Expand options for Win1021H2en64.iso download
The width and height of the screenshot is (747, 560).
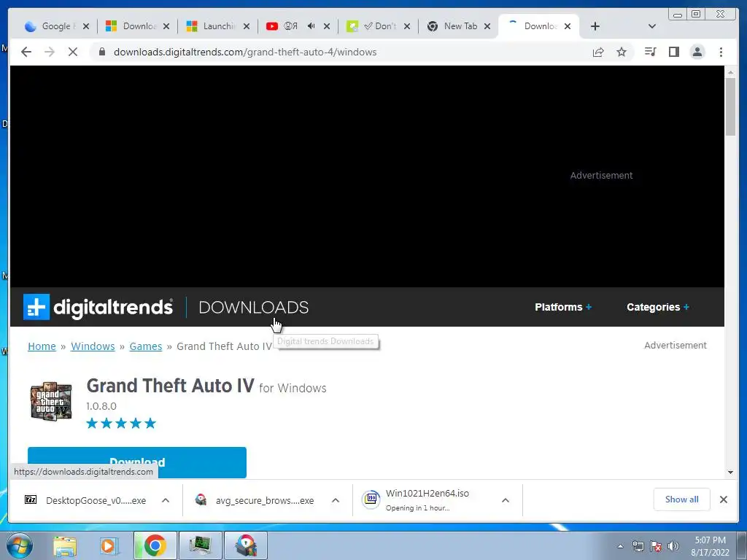tap(506, 500)
